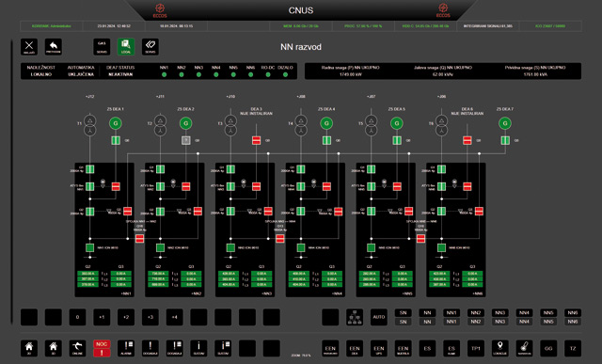Open the EEN UPS button
The width and height of the screenshot is (602, 364).
coord(378,348)
